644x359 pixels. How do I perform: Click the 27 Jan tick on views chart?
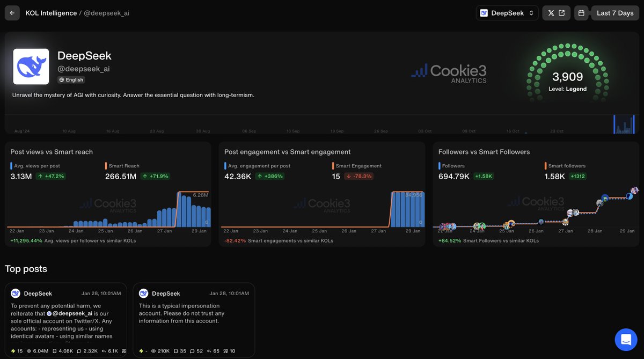tap(164, 231)
